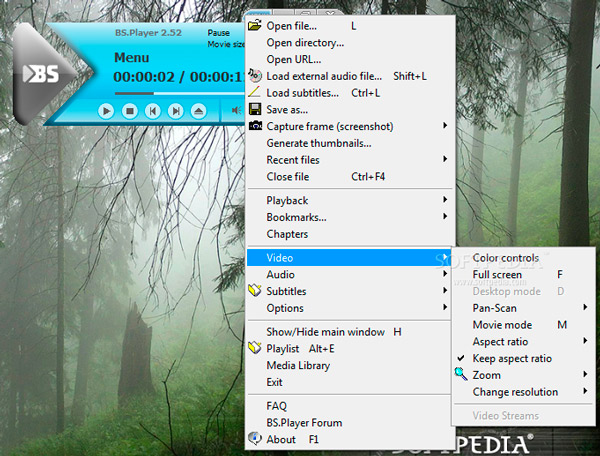Image resolution: width=600 pixels, height=456 pixels.
Task: Toggle the Movie mode option
Action: (x=502, y=325)
